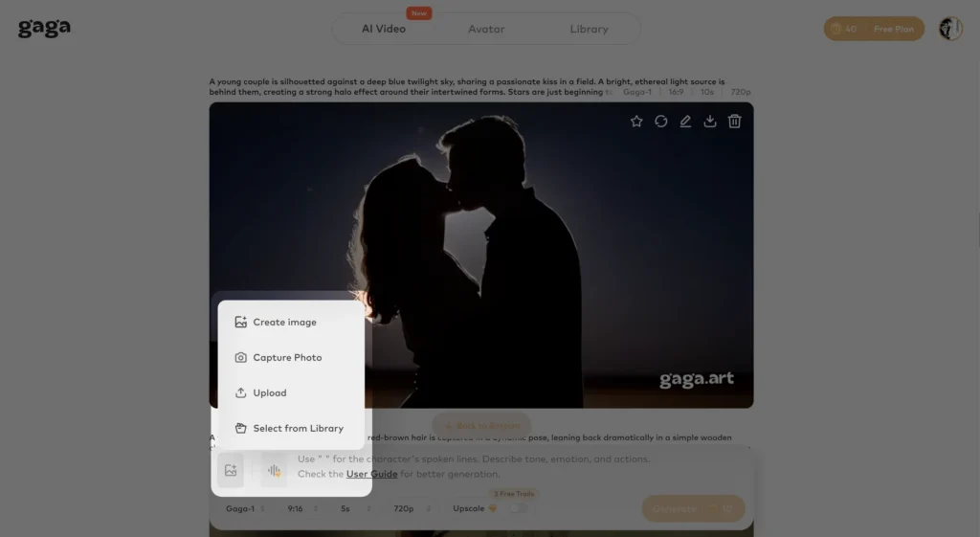Toggle the Upscale switch
Image resolution: width=980 pixels, height=537 pixels.
point(519,508)
